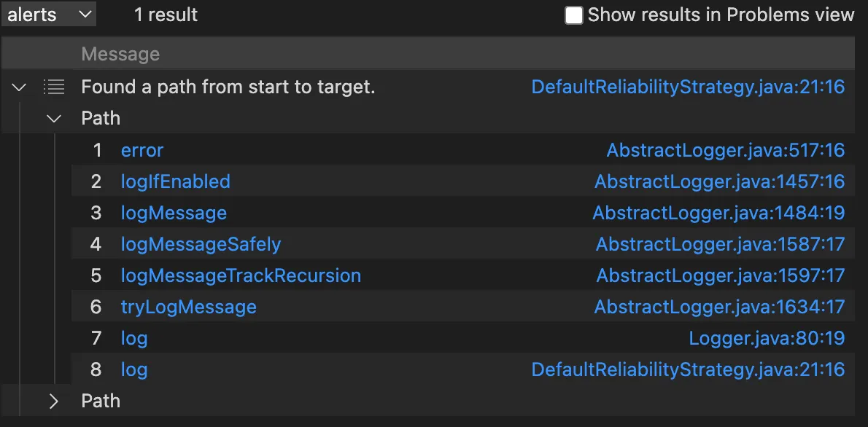Select the error step in the path
The width and height of the screenshot is (868, 427).
142,150
